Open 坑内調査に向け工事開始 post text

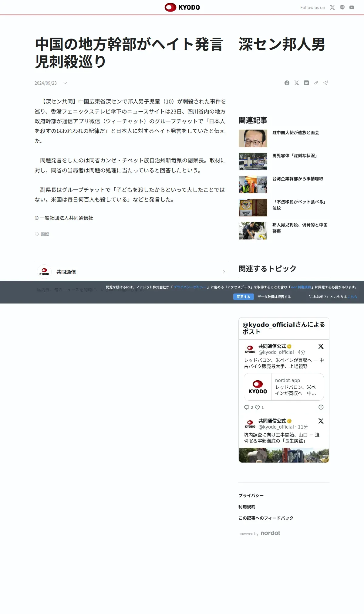click(x=282, y=438)
